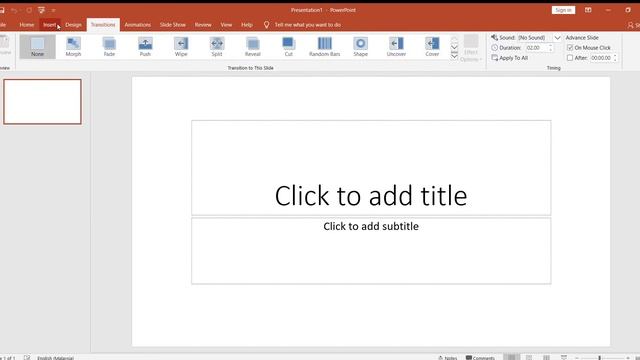Viewport: 640px width, 360px height.
Task: Open Notes pane from status bar
Action: (x=448, y=358)
